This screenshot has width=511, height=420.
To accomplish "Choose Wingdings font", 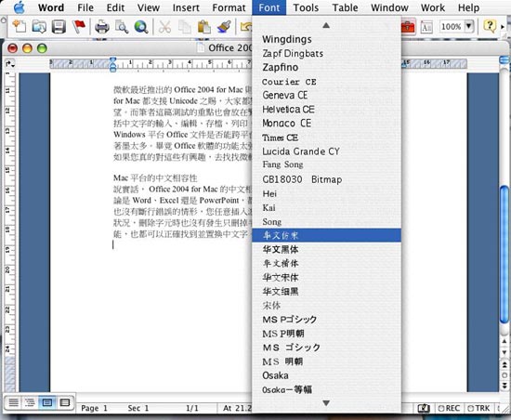I will 326,39.
